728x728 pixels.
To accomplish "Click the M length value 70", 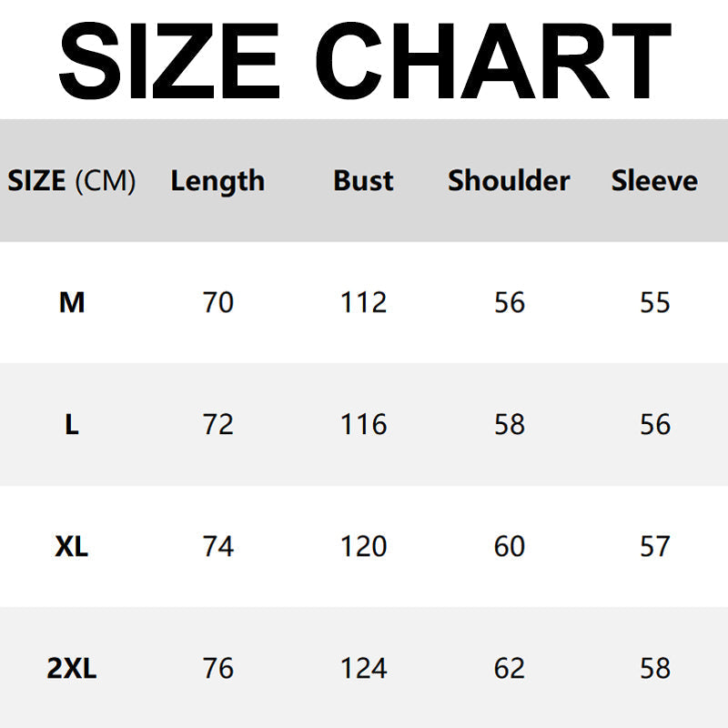I will coord(218,302).
